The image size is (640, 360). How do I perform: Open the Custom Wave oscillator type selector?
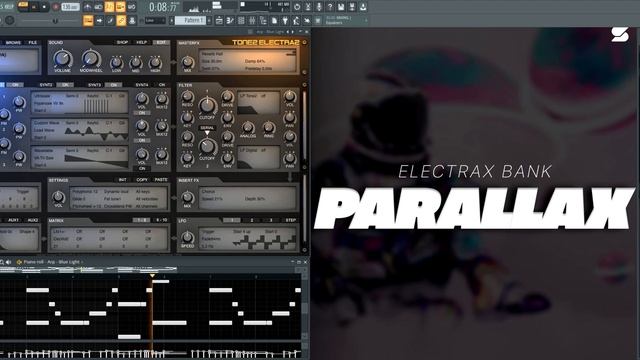point(47,123)
